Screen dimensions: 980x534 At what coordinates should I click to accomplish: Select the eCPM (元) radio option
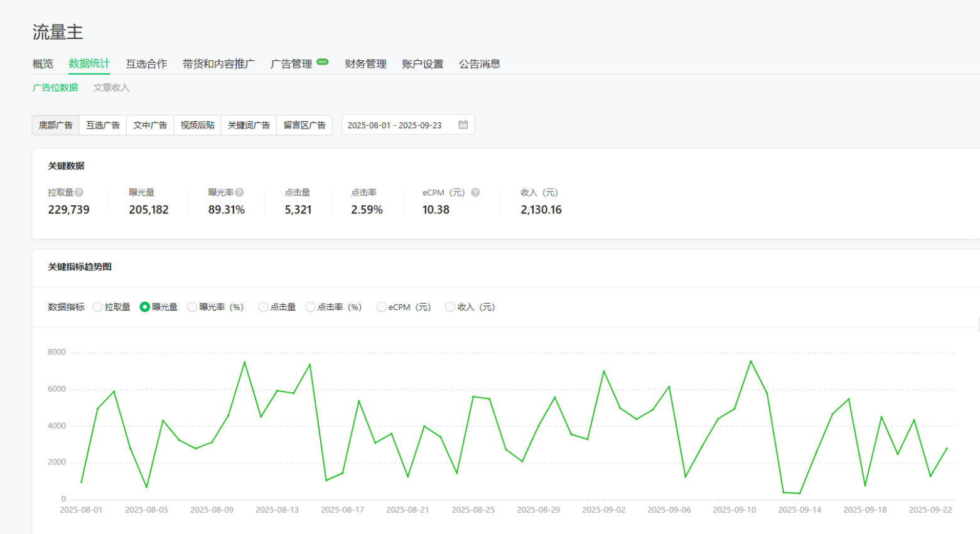(x=381, y=307)
